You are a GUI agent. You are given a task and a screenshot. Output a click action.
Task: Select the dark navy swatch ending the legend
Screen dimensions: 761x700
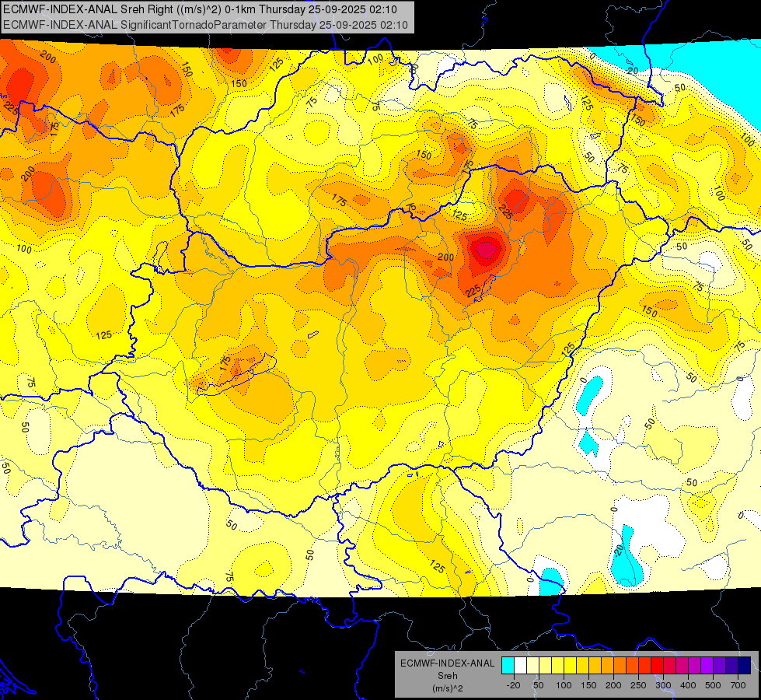[x=745, y=665]
